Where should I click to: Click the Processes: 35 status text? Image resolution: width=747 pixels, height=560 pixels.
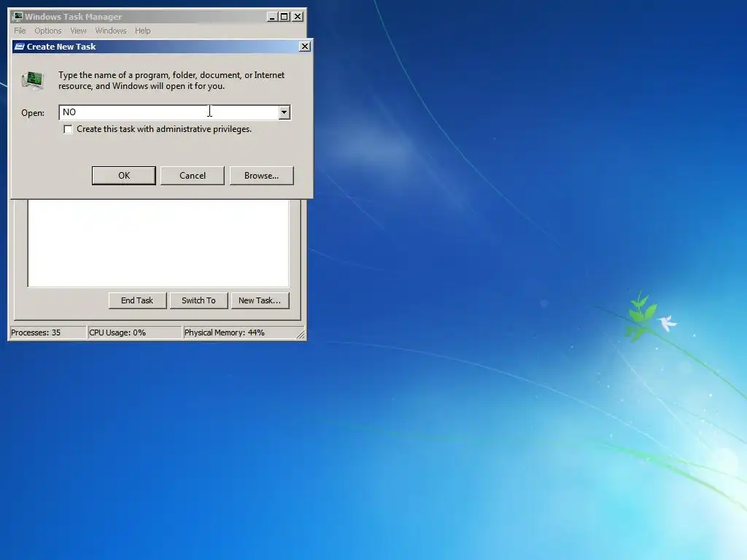click(x=36, y=332)
